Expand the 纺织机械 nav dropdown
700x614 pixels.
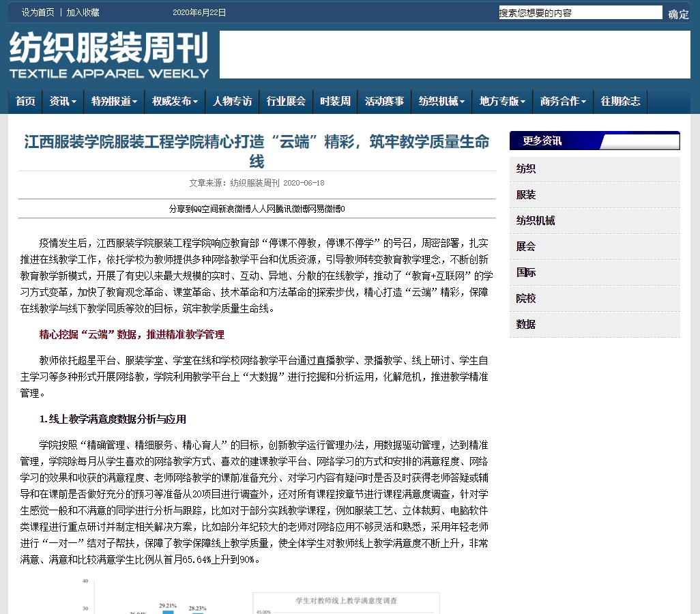click(x=441, y=102)
